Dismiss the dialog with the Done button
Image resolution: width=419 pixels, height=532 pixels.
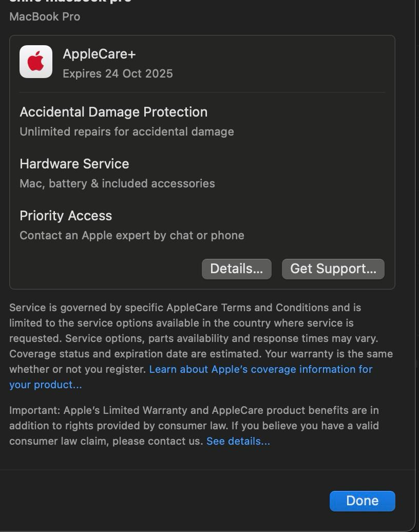(363, 501)
